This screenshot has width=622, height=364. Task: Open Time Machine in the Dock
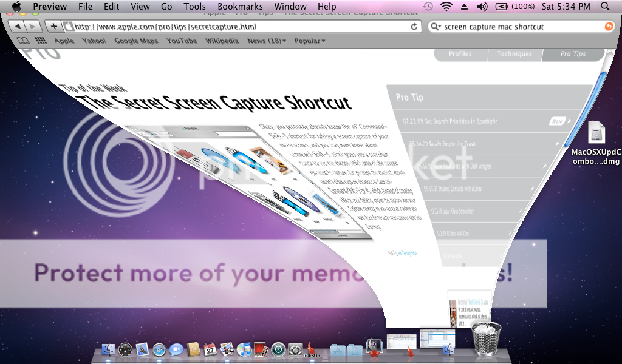pos(279,349)
